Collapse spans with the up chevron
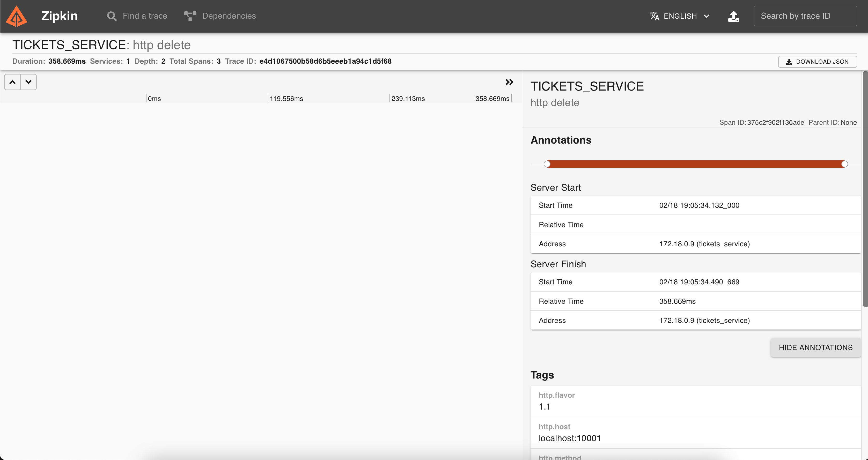 point(12,82)
